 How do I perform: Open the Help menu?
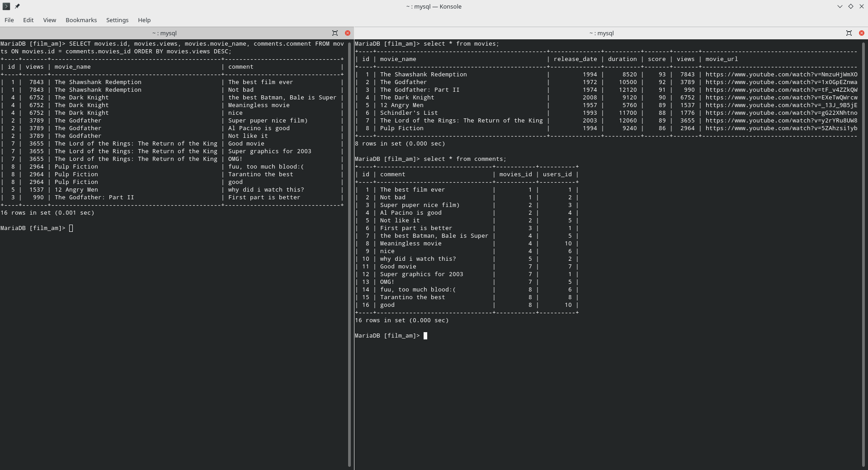pos(144,20)
